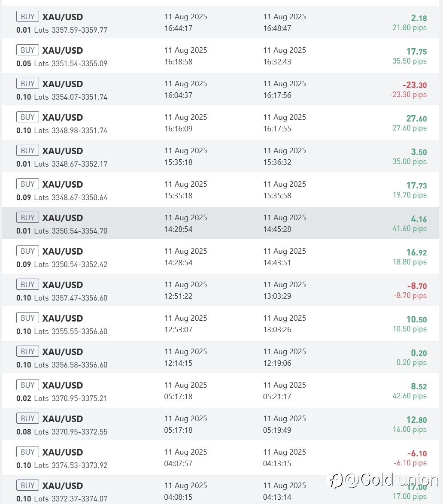Click BUY badge on 0.08 lots trade

tap(27, 419)
